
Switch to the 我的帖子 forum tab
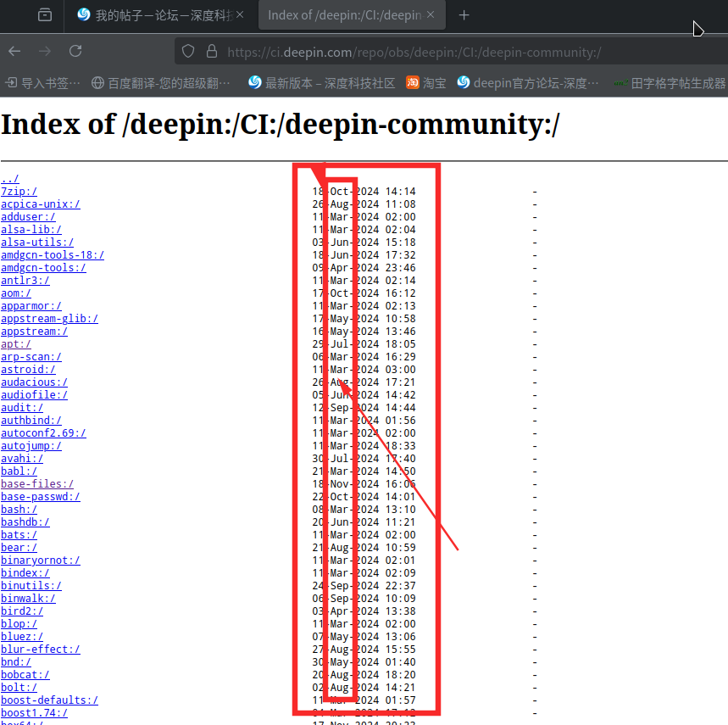pyautogui.click(x=160, y=15)
